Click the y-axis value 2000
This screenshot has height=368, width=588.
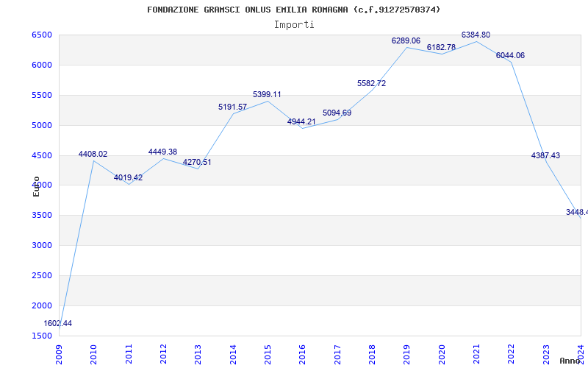42,305
